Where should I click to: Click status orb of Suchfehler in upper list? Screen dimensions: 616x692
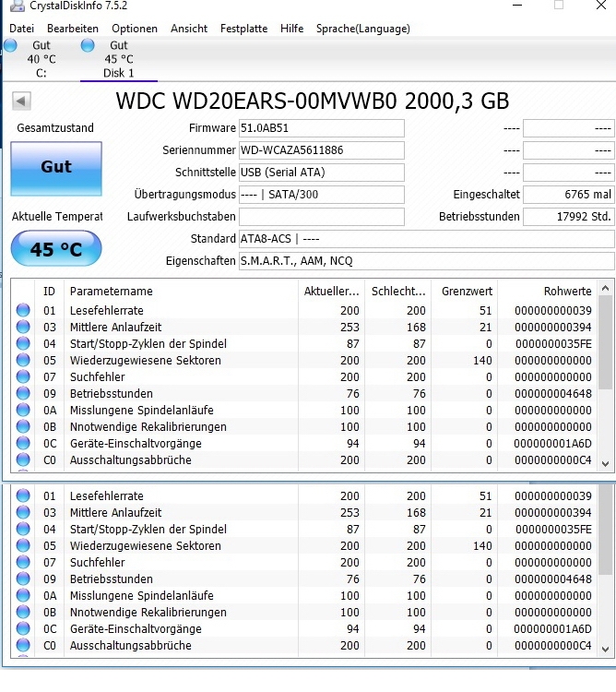click(23, 376)
